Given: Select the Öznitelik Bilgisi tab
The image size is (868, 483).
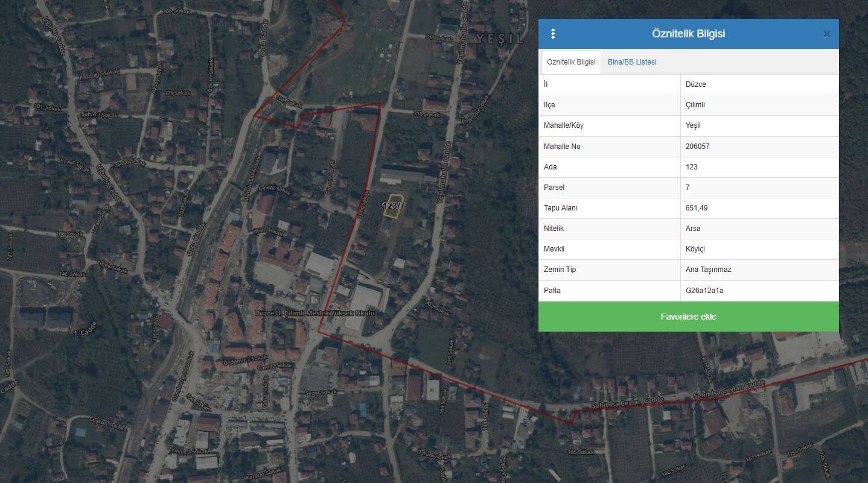Looking at the screenshot, I should 570,62.
